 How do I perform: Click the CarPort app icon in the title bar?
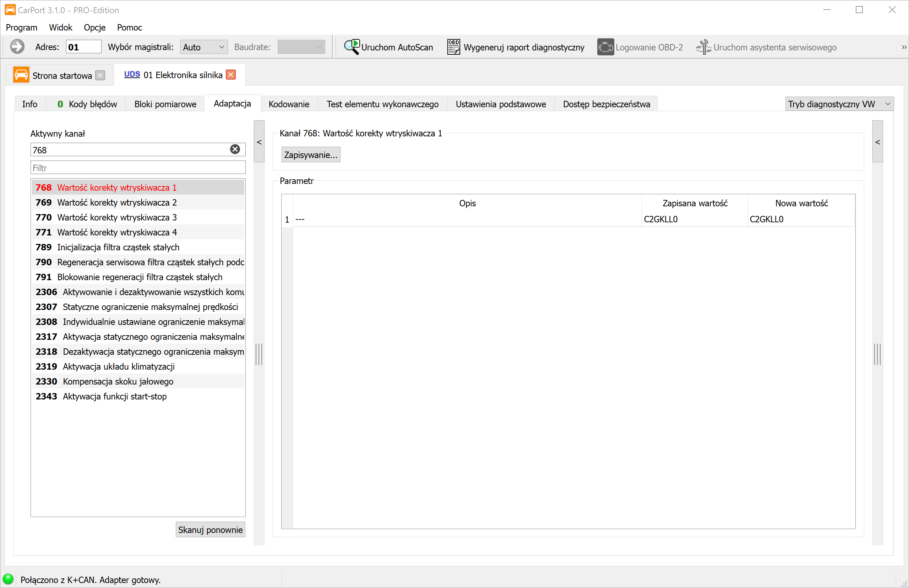coord(10,10)
